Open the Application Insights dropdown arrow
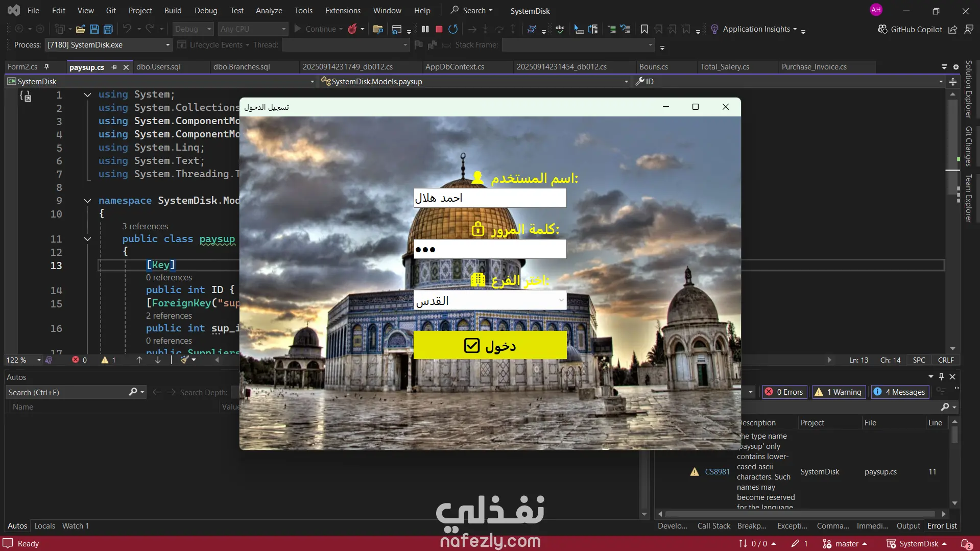The image size is (980, 551). [x=795, y=29]
